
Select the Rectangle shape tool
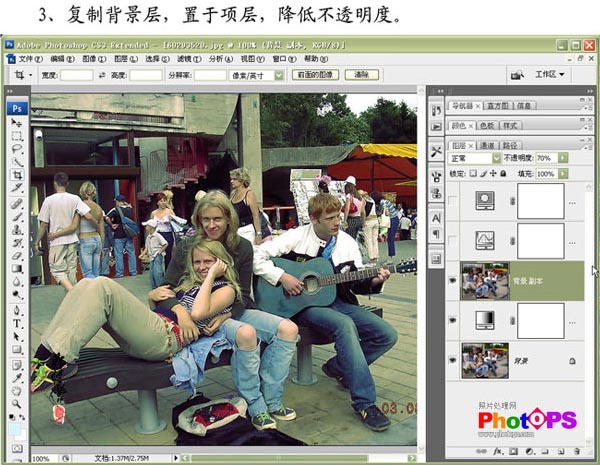(x=16, y=349)
